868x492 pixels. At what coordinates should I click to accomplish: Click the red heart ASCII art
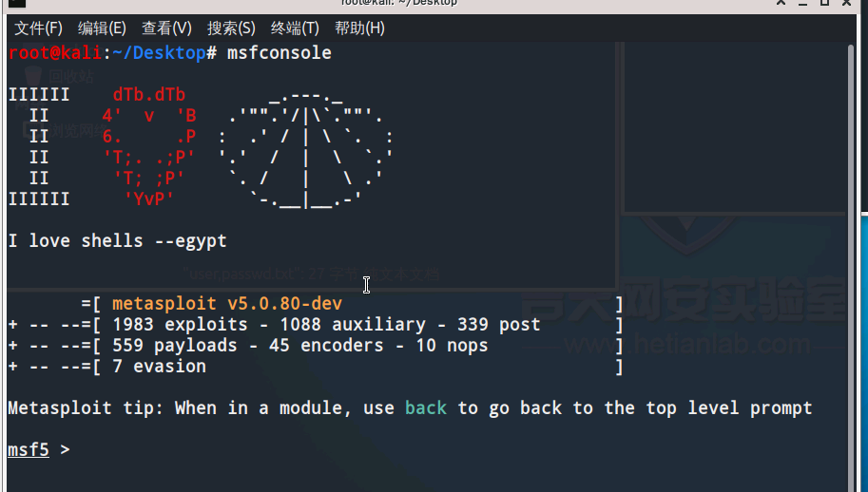point(149,146)
